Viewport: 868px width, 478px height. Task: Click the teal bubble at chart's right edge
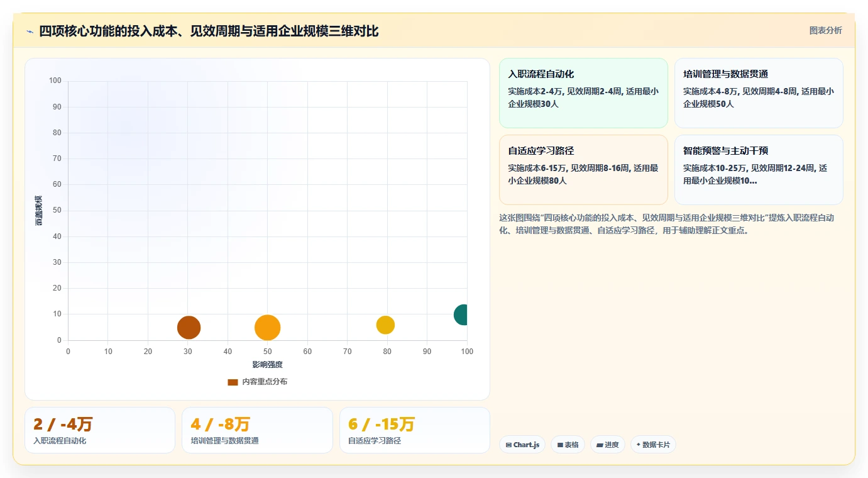[x=461, y=314]
